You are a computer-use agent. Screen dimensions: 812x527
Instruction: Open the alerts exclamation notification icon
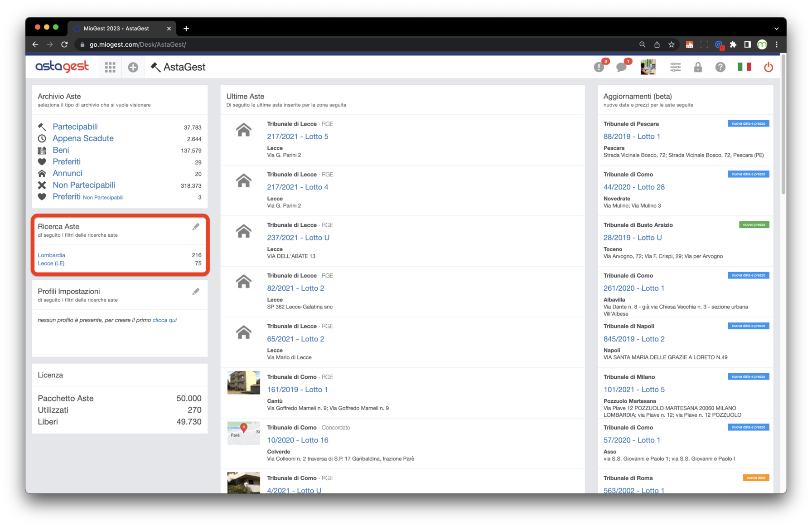pyautogui.click(x=599, y=67)
